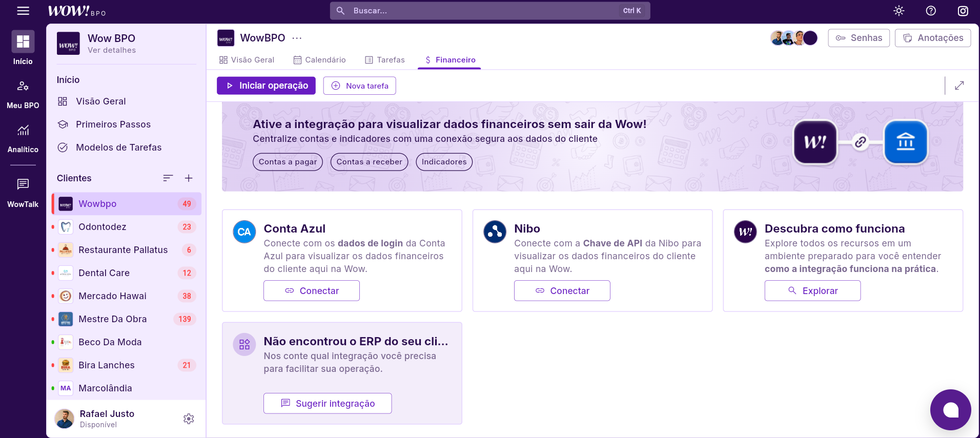
Task: Go to Analítico in the sidebar
Action: pyautogui.click(x=23, y=138)
